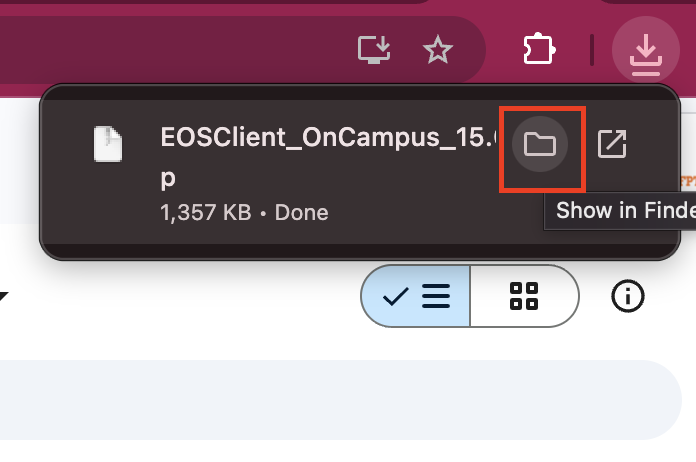Viewport: 696px width, 462px height.
Task: Open the download with the external-link icon
Action: pyautogui.click(x=611, y=145)
